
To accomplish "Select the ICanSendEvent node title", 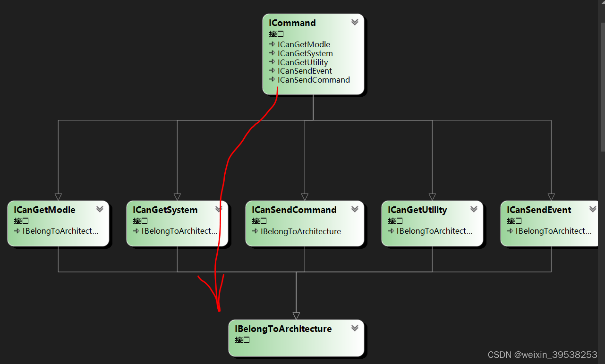I will 539,210.
